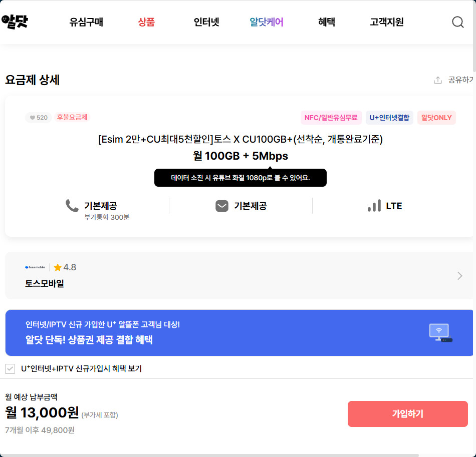The height and width of the screenshot is (457, 476).
Task: Open the search magnifier icon
Action: pyautogui.click(x=457, y=22)
